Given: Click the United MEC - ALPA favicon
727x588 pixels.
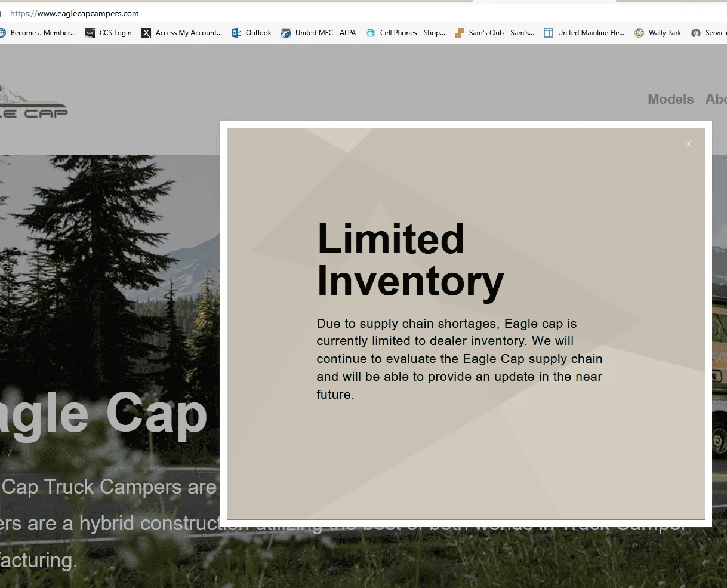Looking at the screenshot, I should [286, 33].
